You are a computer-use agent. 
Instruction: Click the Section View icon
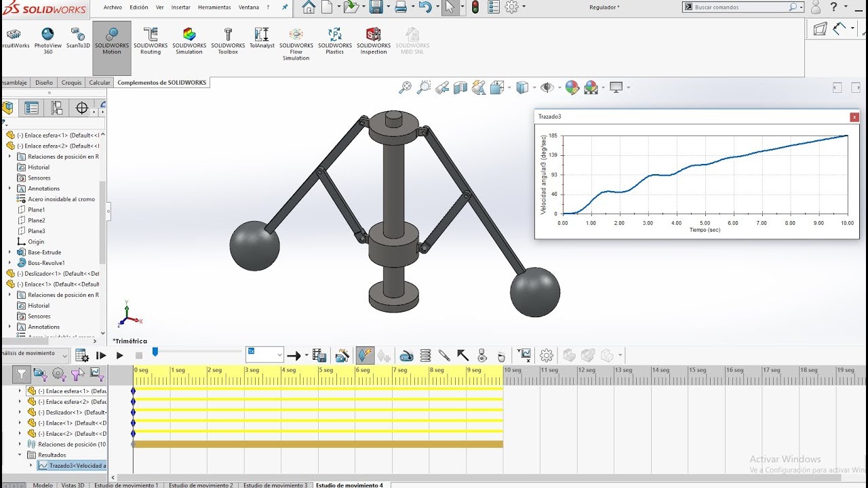click(x=460, y=87)
